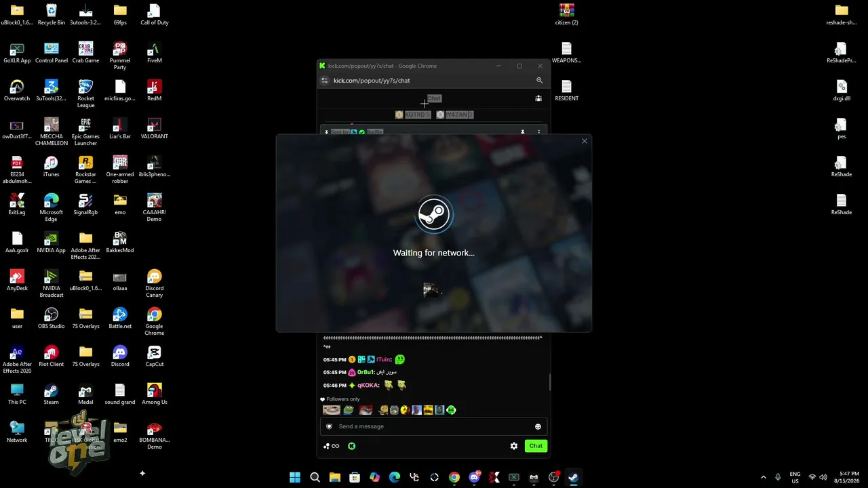Open pinned message options menu
868x488 pixels.
pyautogui.click(x=539, y=131)
